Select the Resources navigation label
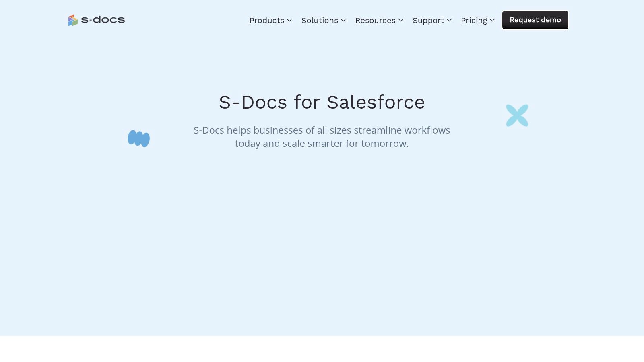 (x=375, y=21)
